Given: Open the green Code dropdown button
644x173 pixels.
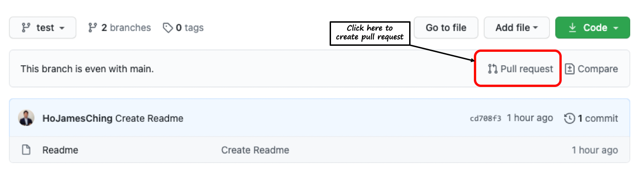Looking at the screenshot, I should click(x=593, y=28).
